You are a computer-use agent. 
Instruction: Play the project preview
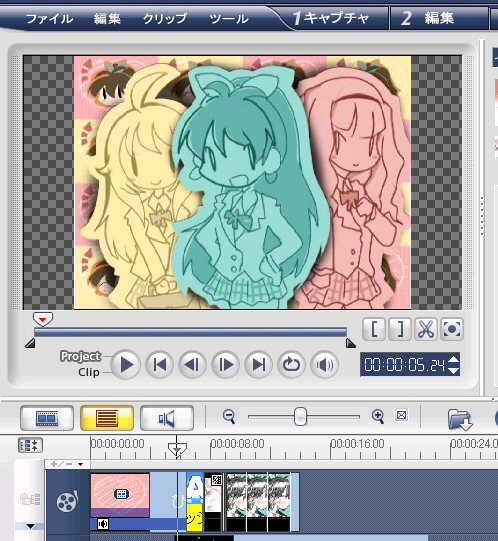coord(126,364)
